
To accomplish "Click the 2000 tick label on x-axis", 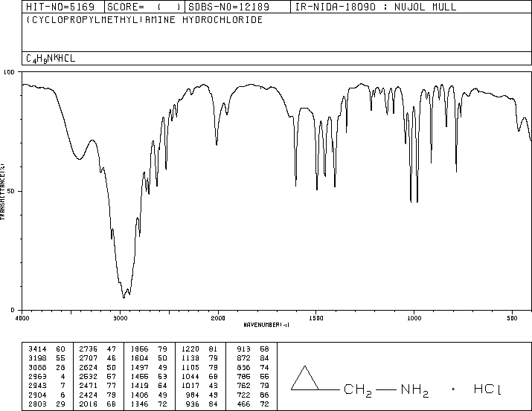I will click(218, 318).
